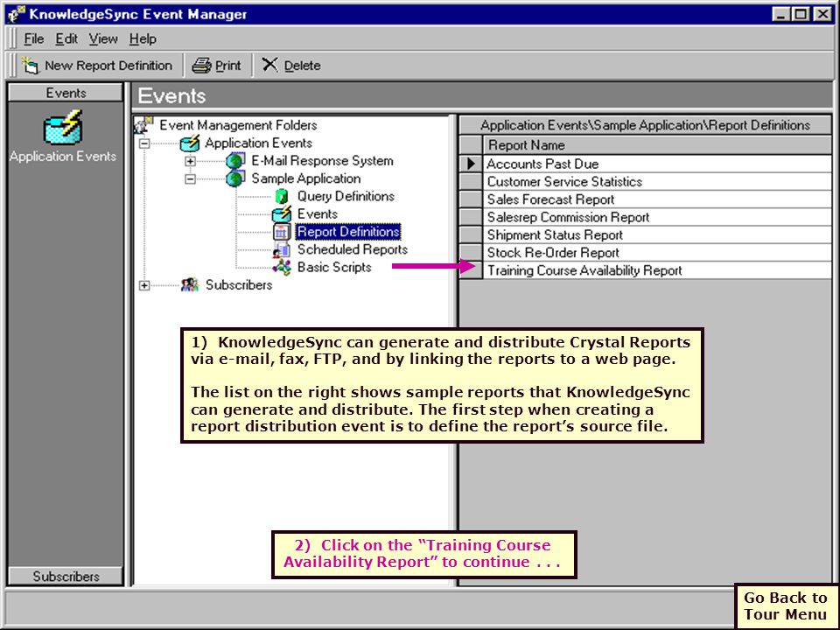
Task: Click the Print printer icon
Action: tap(202, 66)
